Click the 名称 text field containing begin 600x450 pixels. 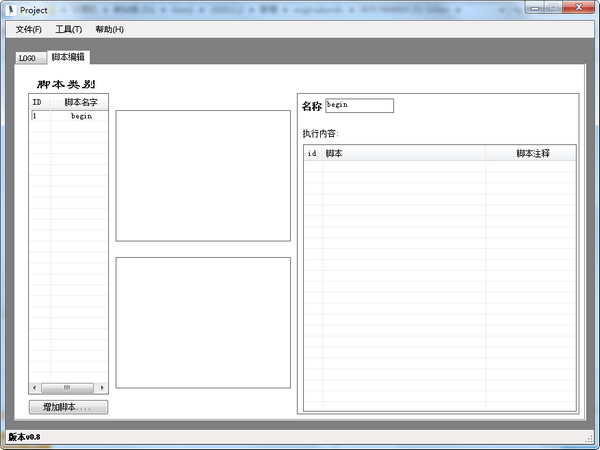click(359, 105)
